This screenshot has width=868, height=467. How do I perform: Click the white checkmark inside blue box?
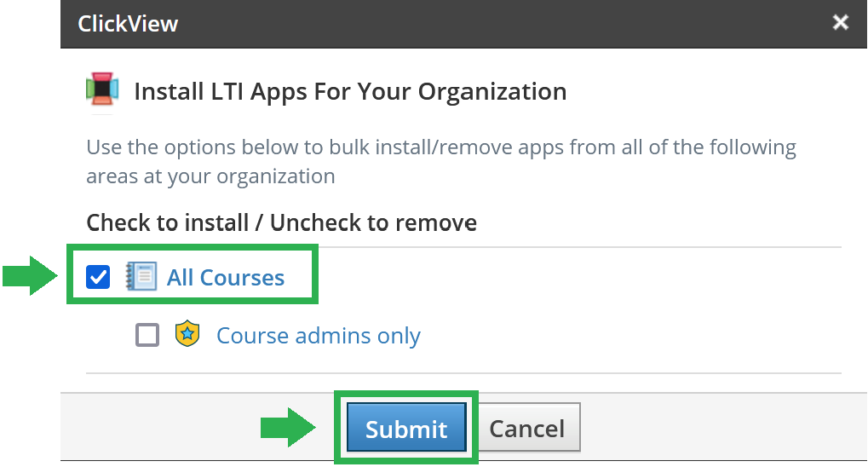point(98,276)
